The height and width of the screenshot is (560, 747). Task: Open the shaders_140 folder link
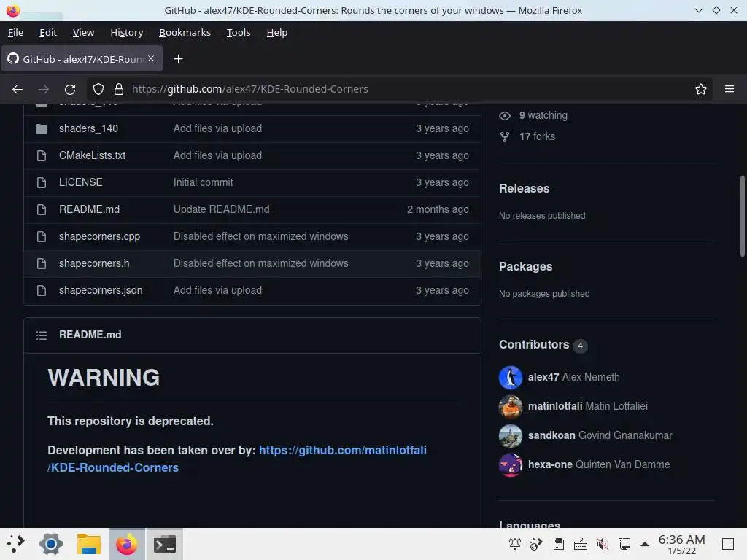click(88, 128)
